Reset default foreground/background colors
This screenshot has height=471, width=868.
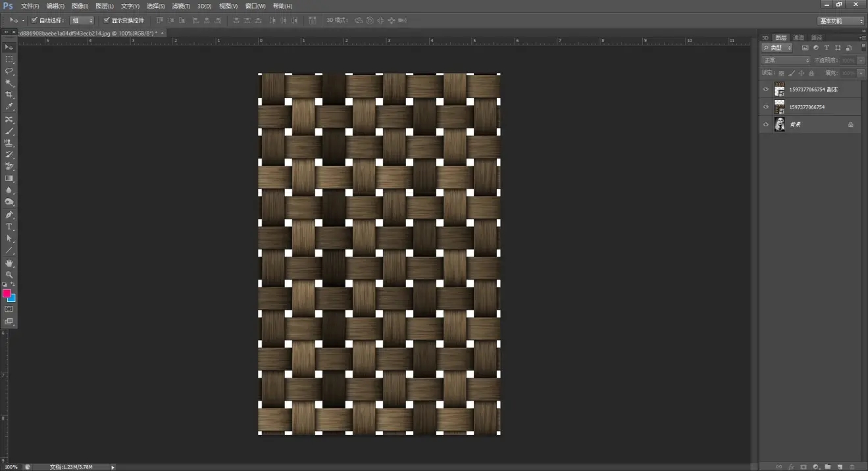click(x=5, y=285)
